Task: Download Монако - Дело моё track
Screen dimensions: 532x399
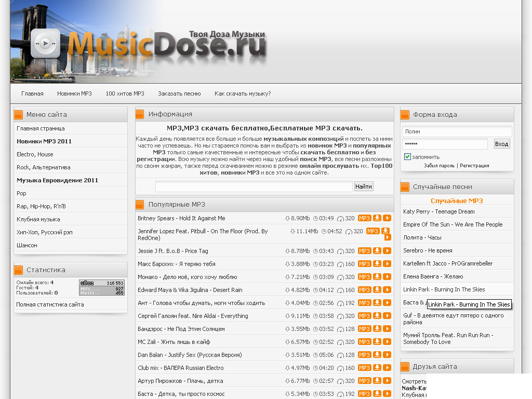Action: click(377, 277)
